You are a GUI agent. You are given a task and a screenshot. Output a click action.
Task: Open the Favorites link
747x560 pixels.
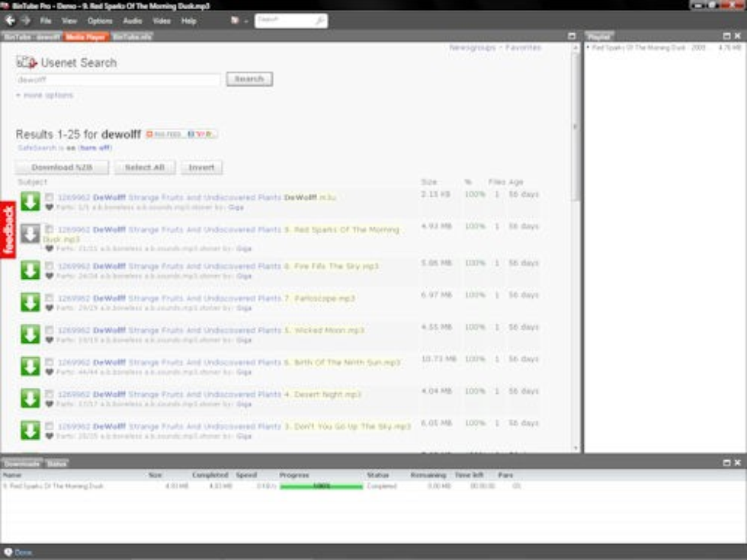[523, 47]
